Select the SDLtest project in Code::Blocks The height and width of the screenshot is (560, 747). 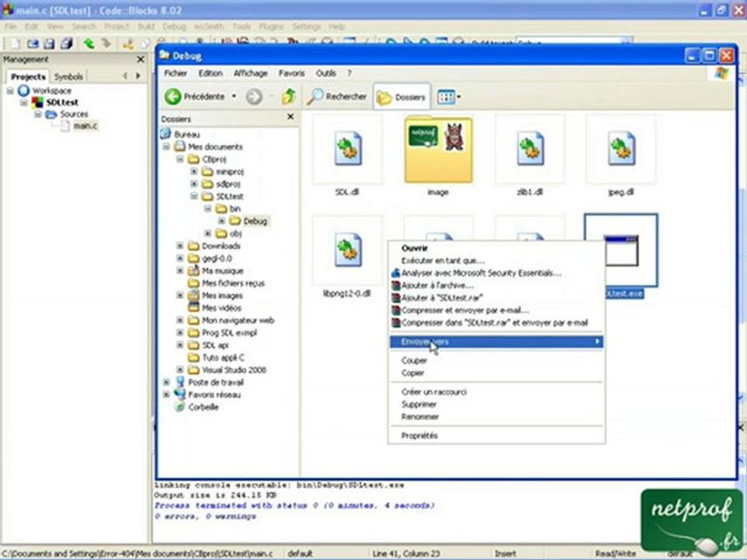(x=62, y=103)
